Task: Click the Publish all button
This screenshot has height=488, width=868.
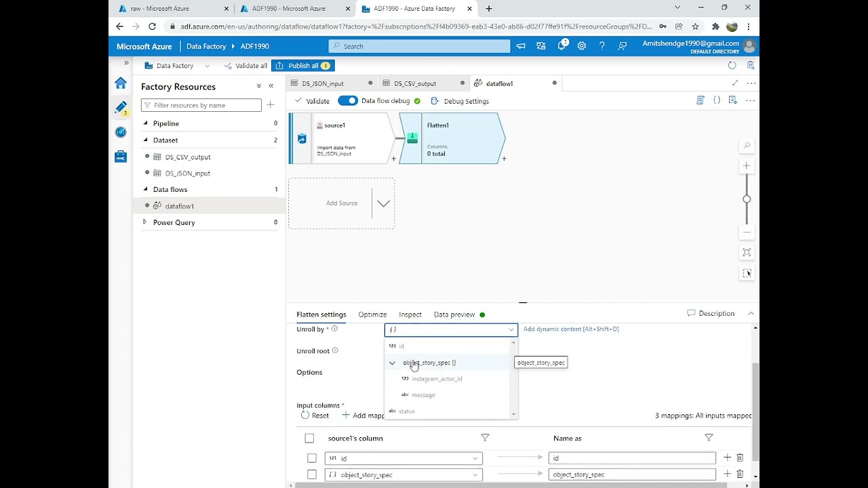Action: coord(303,66)
